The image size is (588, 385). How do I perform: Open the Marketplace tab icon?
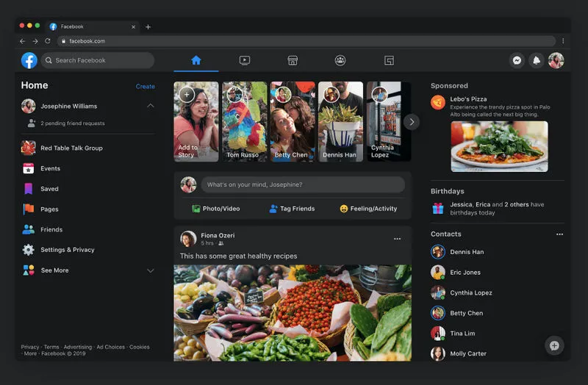(x=292, y=60)
